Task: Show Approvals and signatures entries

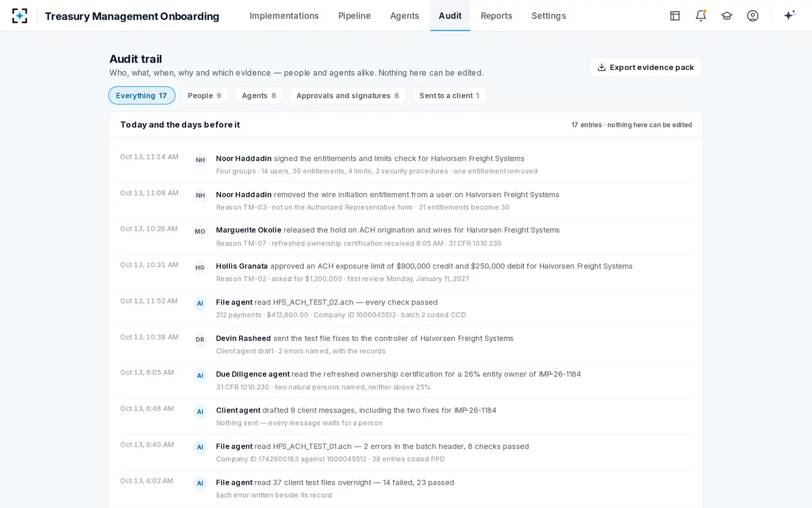Action: click(x=348, y=95)
